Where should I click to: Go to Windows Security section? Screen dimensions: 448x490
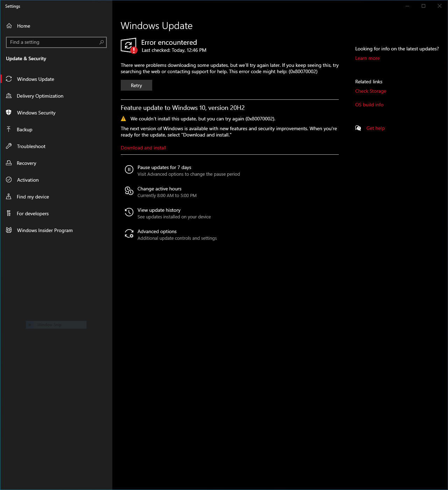[56, 113]
